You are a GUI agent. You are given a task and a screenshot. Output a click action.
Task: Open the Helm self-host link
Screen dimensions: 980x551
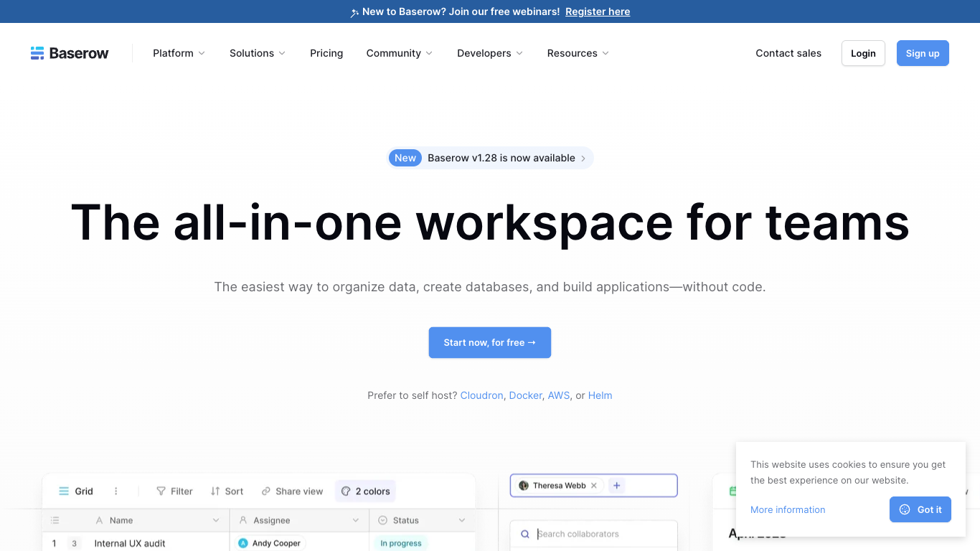click(600, 395)
